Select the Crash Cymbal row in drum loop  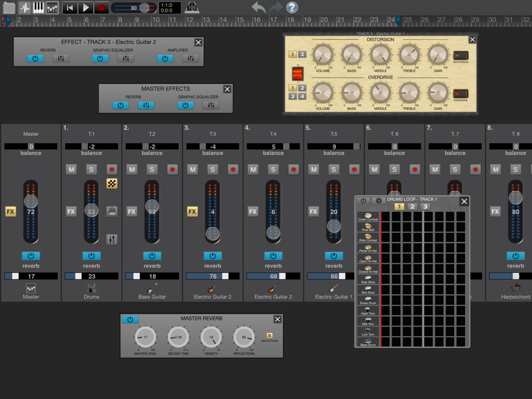(x=368, y=216)
